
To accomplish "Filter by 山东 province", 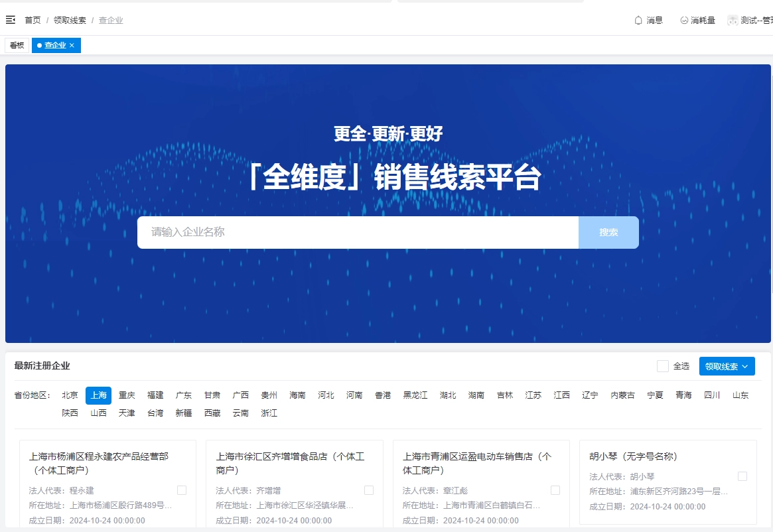I will 740,395.
